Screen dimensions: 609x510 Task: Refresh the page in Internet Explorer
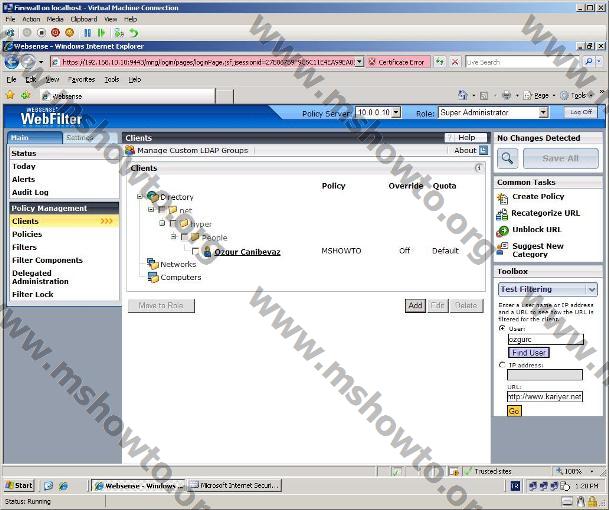[x=439, y=62]
